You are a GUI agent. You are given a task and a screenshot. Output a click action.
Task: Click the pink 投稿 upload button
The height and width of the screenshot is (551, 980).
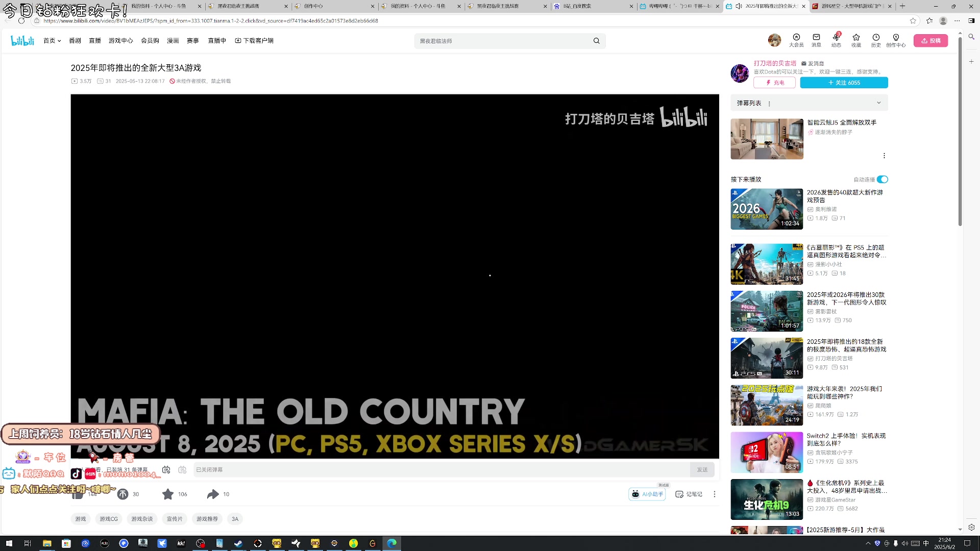click(x=930, y=41)
